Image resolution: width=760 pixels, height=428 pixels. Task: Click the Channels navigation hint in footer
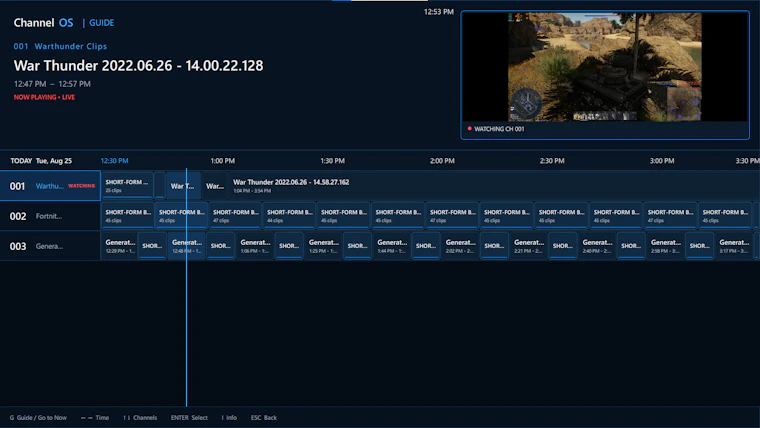140,417
